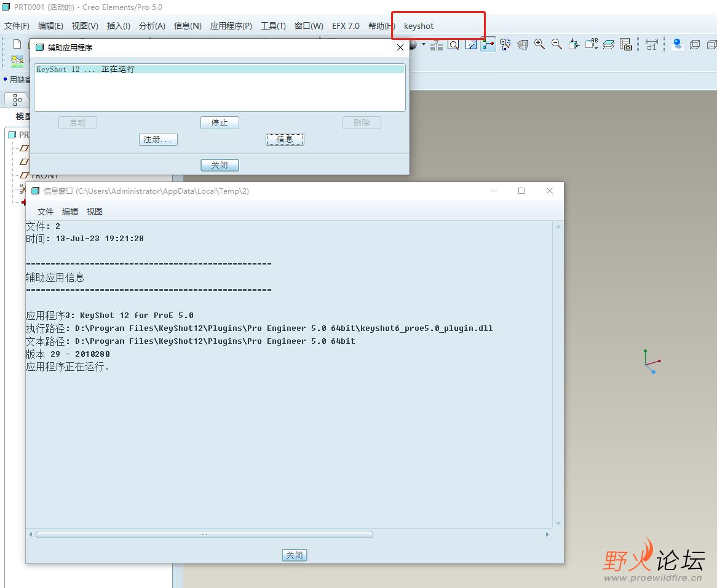The height and width of the screenshot is (588, 717).
Task: Click the view zoom window magnifier icon
Action: point(453,44)
